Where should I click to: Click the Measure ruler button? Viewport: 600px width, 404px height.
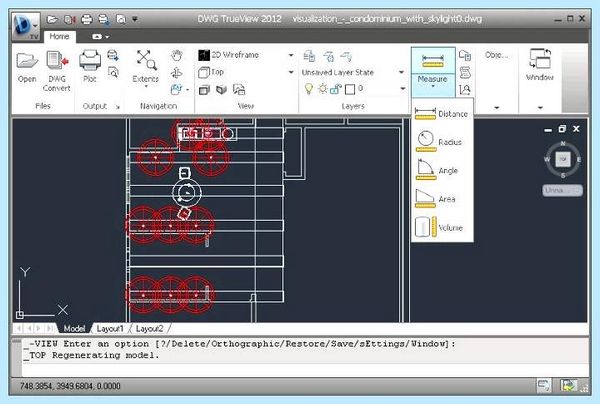(433, 61)
